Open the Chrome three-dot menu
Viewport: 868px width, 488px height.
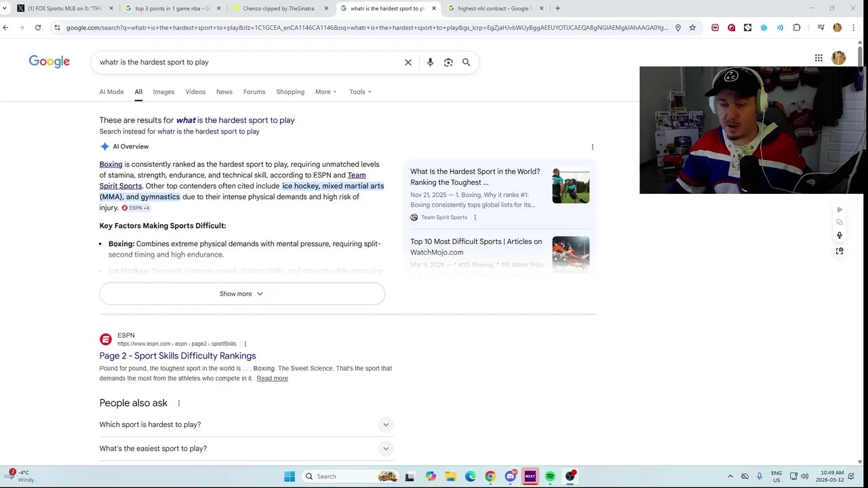[854, 28]
